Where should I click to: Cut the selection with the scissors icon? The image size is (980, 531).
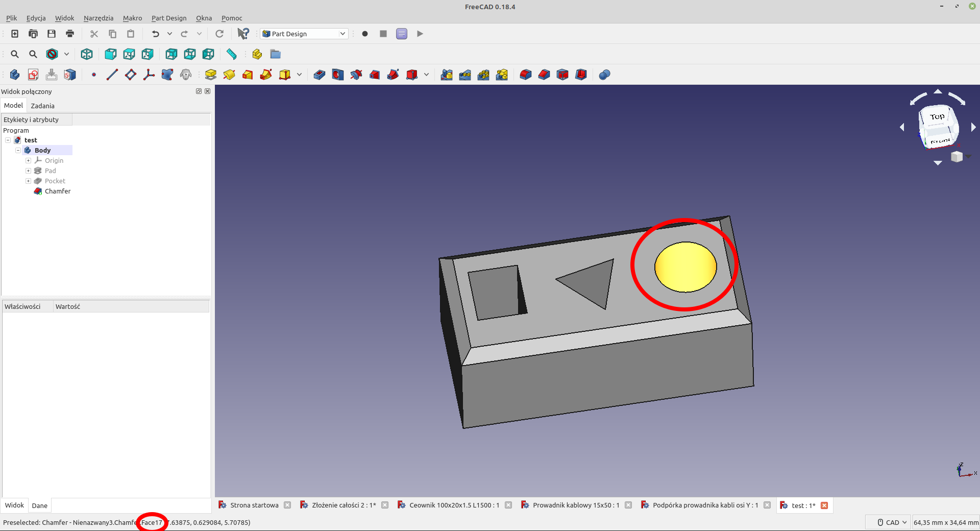coord(94,34)
